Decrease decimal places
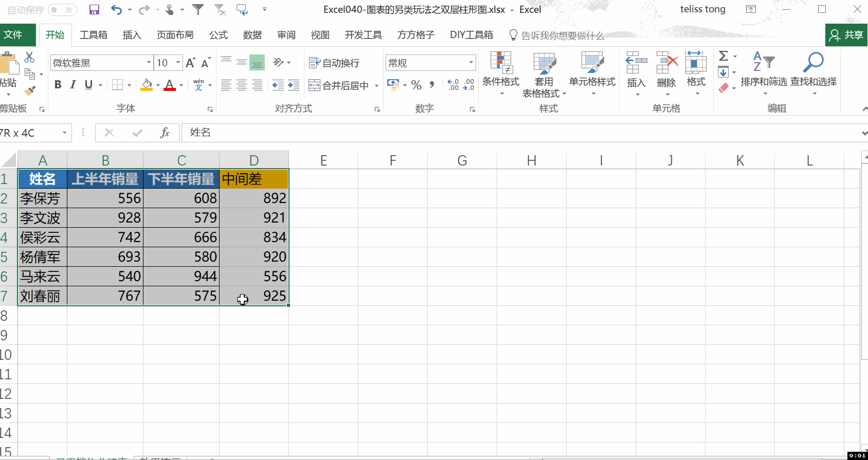Image resolution: width=868 pixels, height=460 pixels. click(468, 85)
